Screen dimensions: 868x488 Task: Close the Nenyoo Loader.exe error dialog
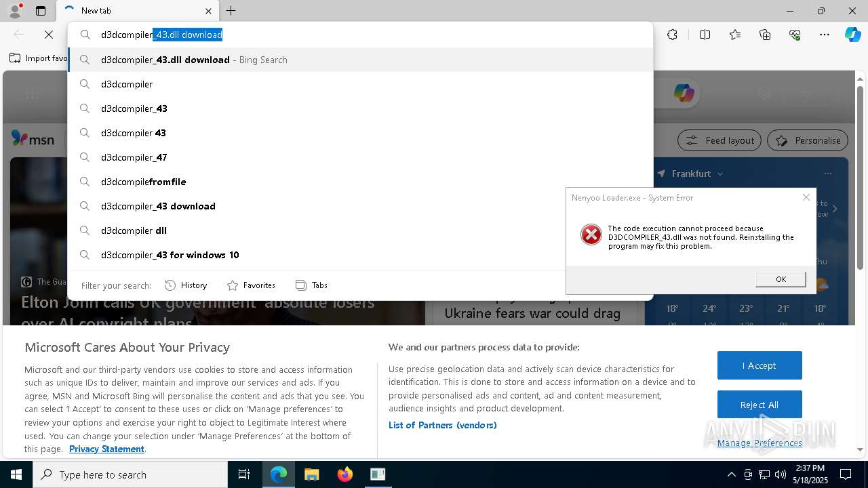click(x=806, y=197)
